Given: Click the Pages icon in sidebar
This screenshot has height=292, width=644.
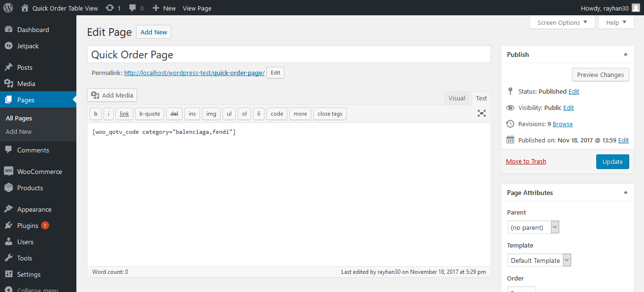Looking at the screenshot, I should (x=9, y=100).
